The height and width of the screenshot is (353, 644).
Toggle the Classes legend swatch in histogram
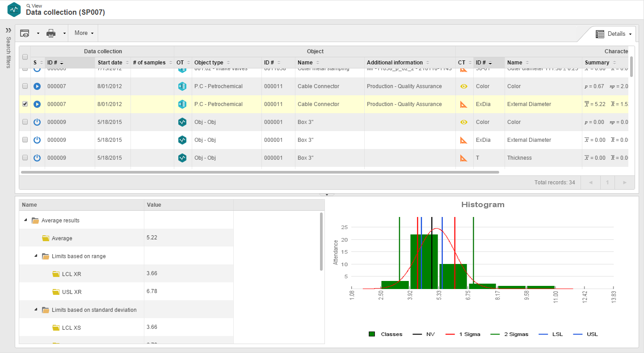tap(372, 334)
